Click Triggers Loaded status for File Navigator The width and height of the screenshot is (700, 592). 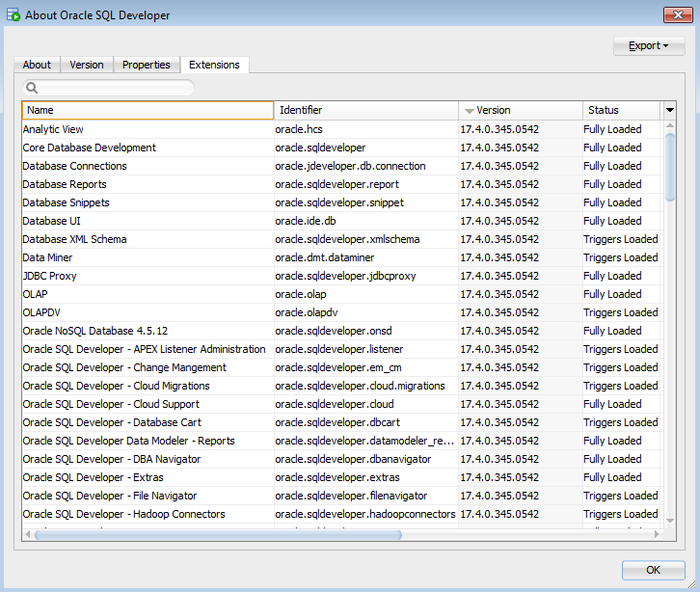[621, 496]
